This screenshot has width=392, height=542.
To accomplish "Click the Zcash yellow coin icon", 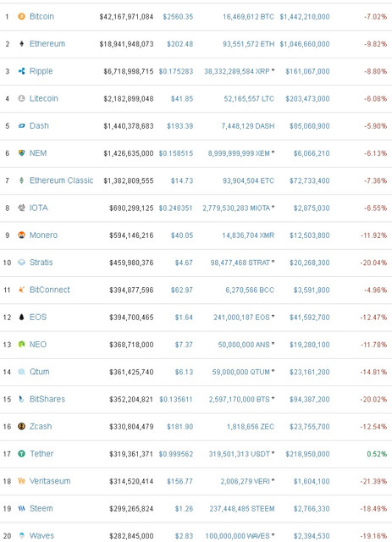I will coord(21,426).
